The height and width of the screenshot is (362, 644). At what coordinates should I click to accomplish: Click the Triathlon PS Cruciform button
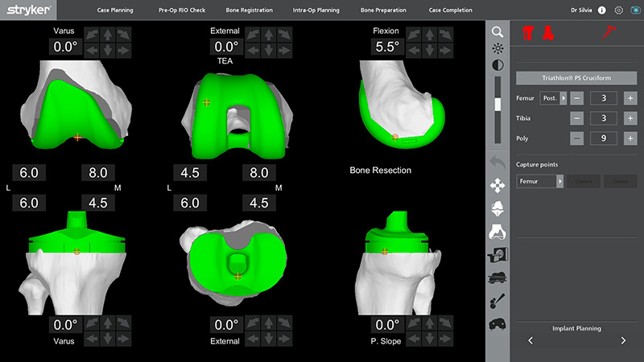[x=578, y=78]
